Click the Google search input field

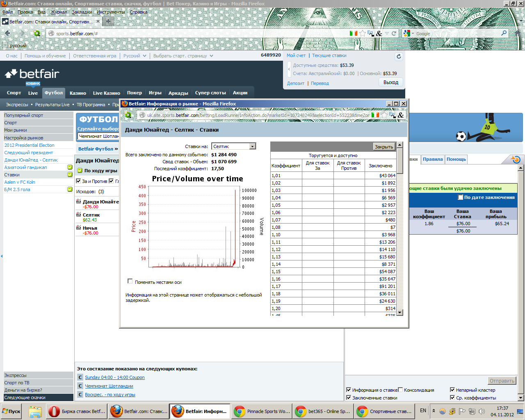pyautogui.click(x=457, y=34)
